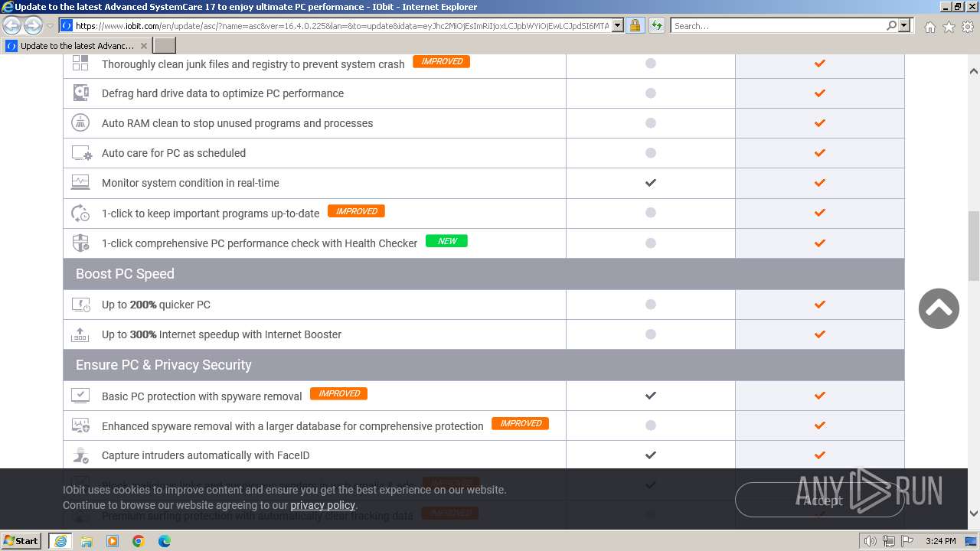
Task: Click black checkmark for Monitor system condition
Action: (x=651, y=183)
